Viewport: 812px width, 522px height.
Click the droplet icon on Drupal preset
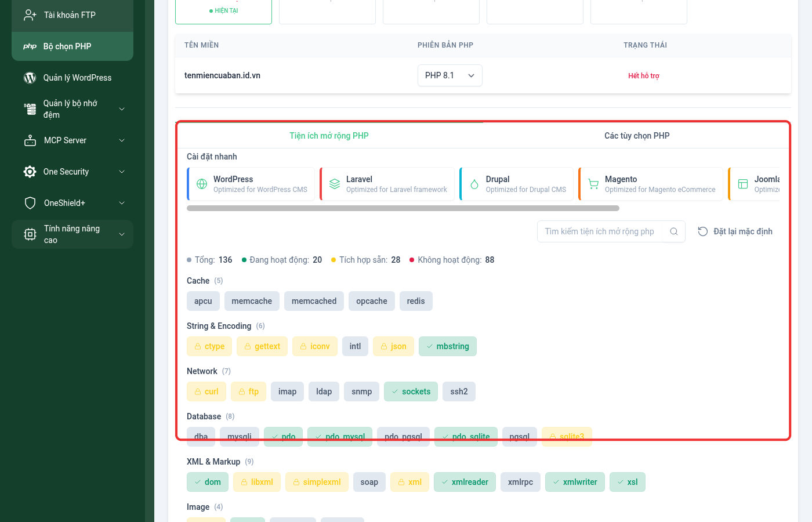point(474,184)
